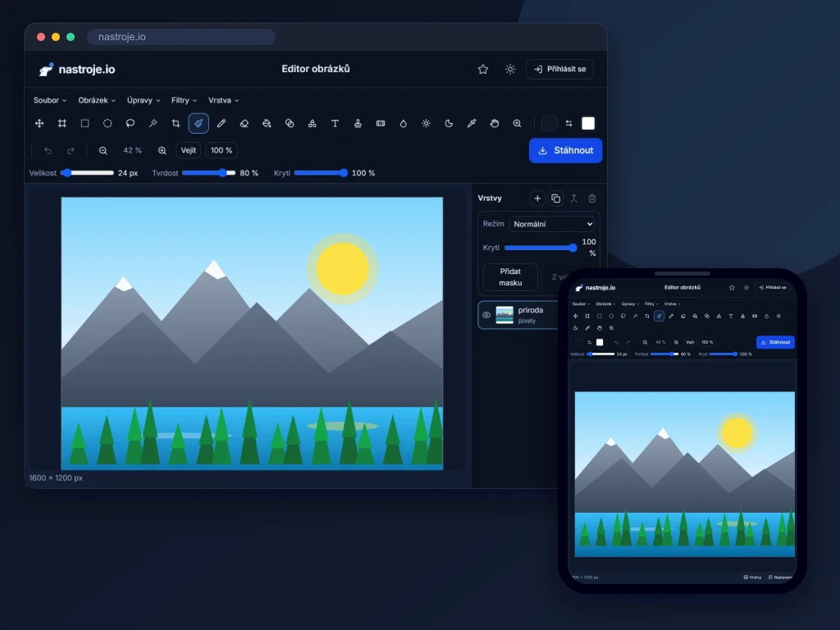Click the Undo arrow in desktop editor
Viewport: 840px width, 630px height.
coord(48,151)
